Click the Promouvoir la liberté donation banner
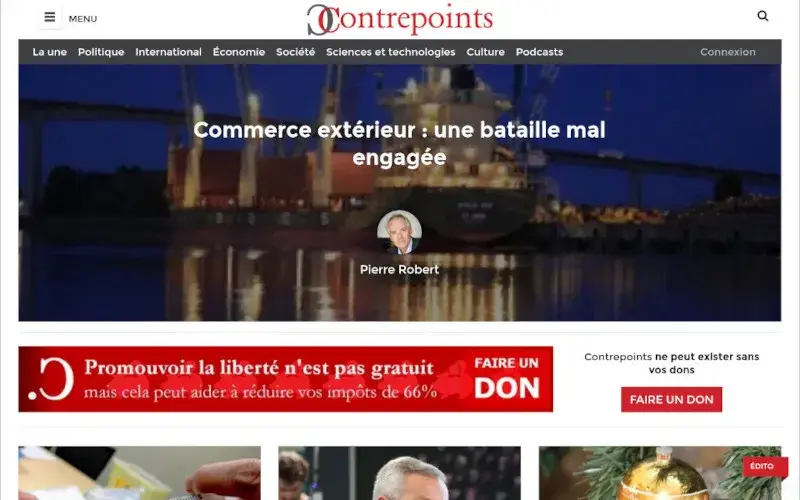This screenshot has height=500, width=800. 286,379
